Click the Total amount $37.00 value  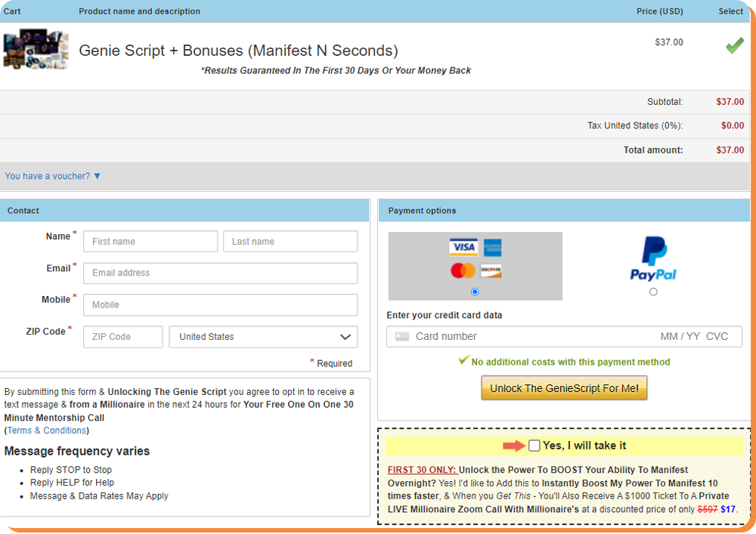click(x=730, y=150)
